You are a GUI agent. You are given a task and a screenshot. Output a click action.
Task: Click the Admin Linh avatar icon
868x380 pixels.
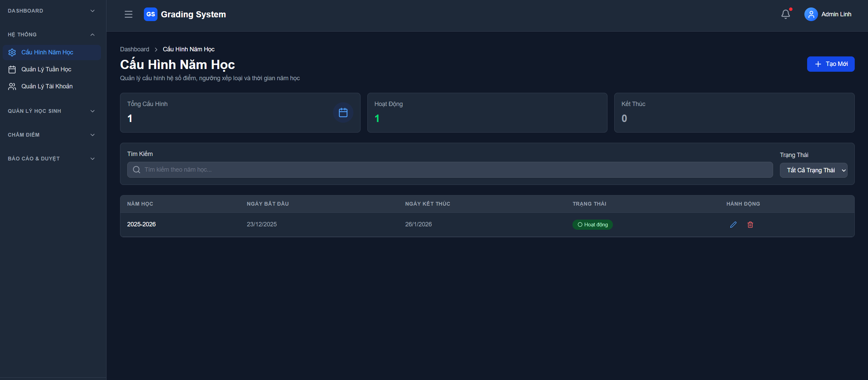[x=811, y=14]
